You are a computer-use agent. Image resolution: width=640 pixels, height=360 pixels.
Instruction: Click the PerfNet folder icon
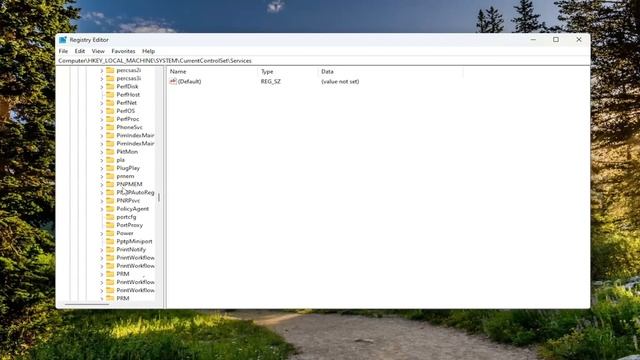coord(110,102)
